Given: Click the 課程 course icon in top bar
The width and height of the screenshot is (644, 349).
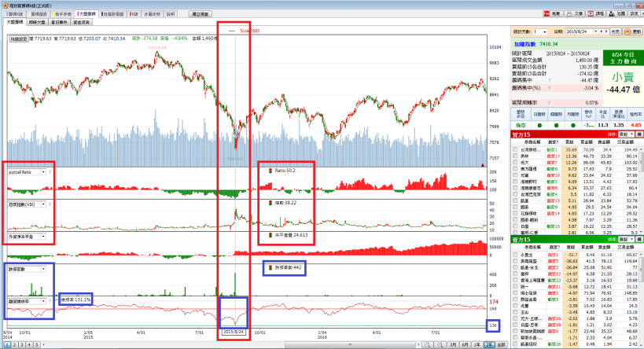Looking at the screenshot, I should pos(594,14).
